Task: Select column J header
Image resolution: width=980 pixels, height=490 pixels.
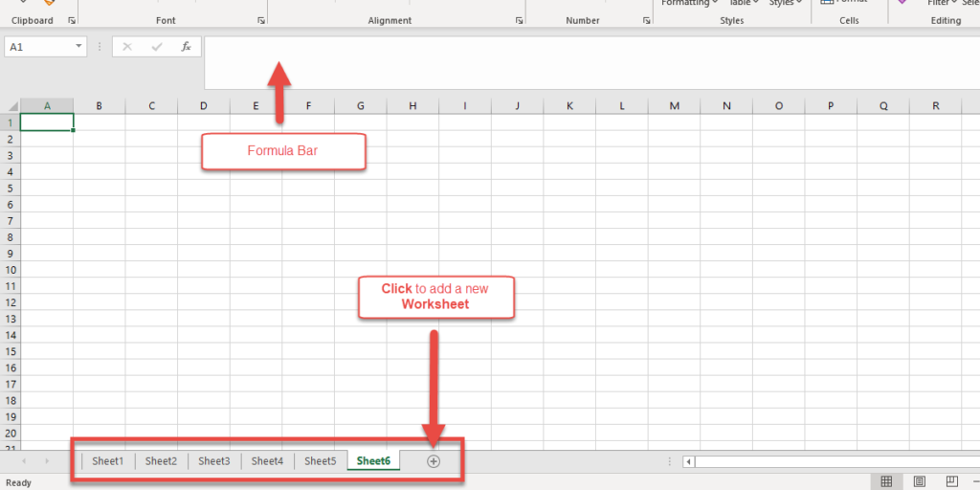Action: pos(518,106)
